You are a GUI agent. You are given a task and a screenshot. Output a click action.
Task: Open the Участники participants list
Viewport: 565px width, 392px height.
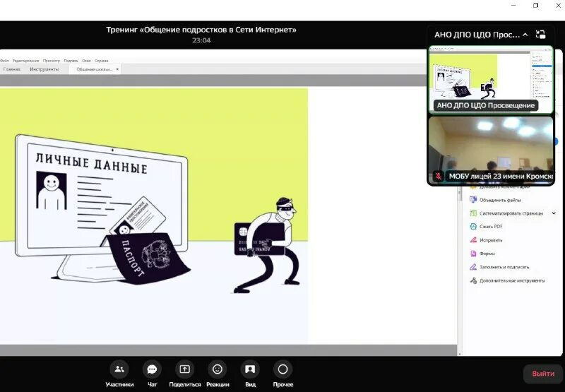[x=119, y=369]
